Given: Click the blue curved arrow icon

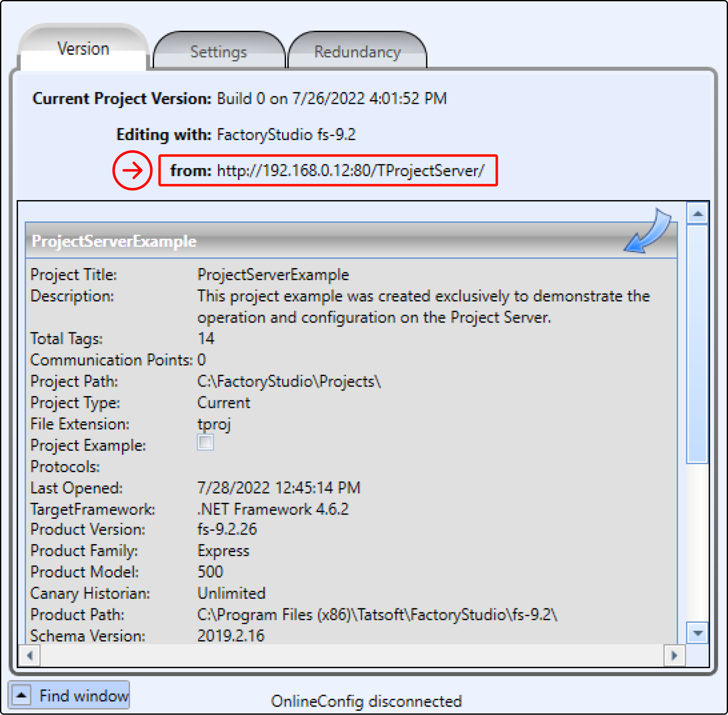Looking at the screenshot, I should coord(648,230).
